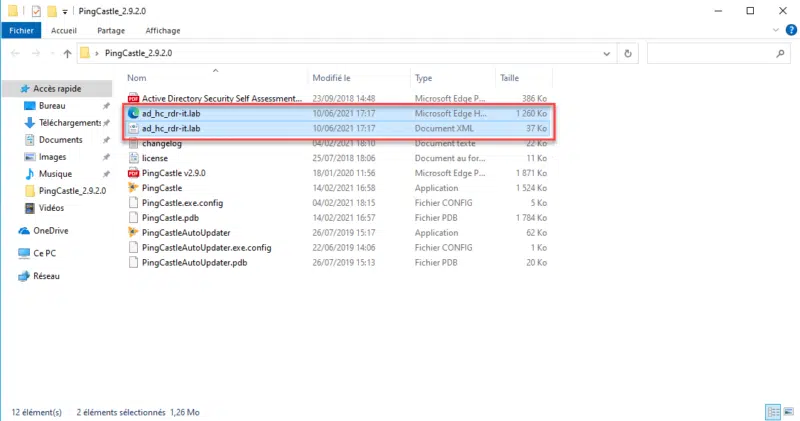
Task: Click the Back navigation arrow
Action: coord(15,53)
